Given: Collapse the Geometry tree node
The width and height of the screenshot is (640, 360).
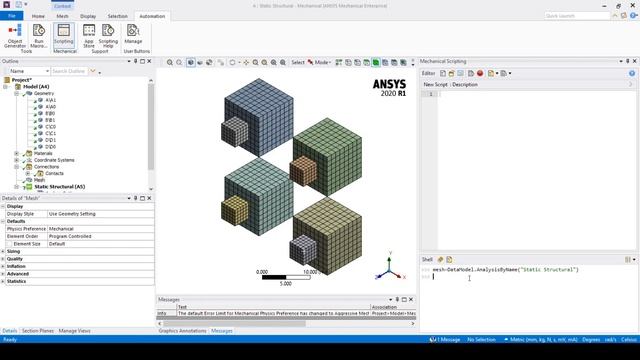Looking at the screenshot, I should click(17, 93).
